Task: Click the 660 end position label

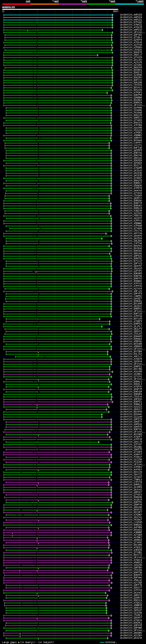Action: click(115, 11)
